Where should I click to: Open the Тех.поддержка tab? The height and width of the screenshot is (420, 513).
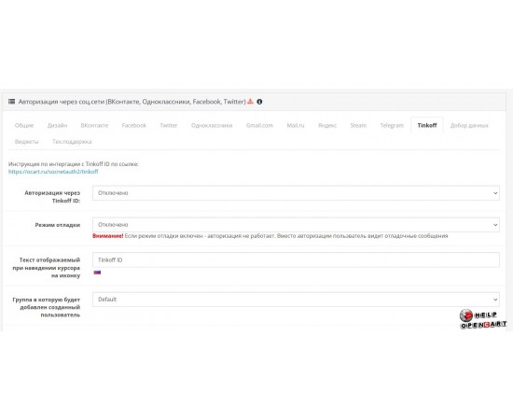[x=72, y=142]
